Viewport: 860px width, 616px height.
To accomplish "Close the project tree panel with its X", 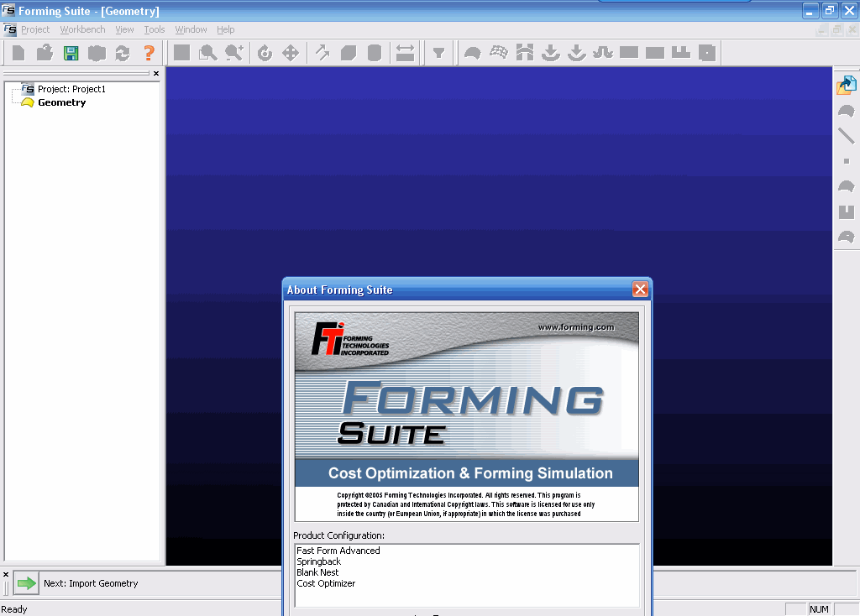I will click(x=156, y=74).
